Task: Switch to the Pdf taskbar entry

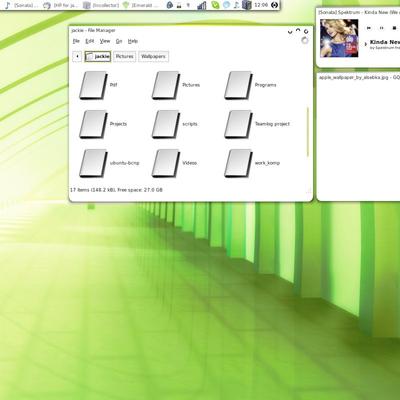Action: coord(62,5)
